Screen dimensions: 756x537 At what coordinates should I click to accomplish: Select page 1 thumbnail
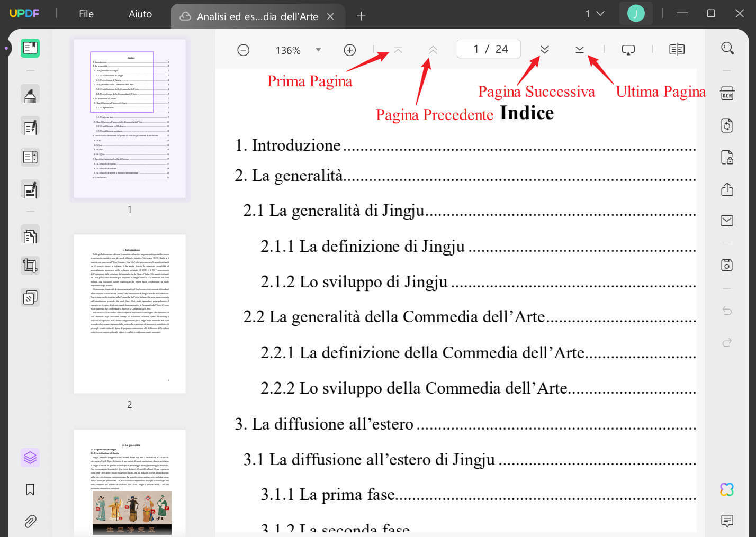(x=130, y=119)
